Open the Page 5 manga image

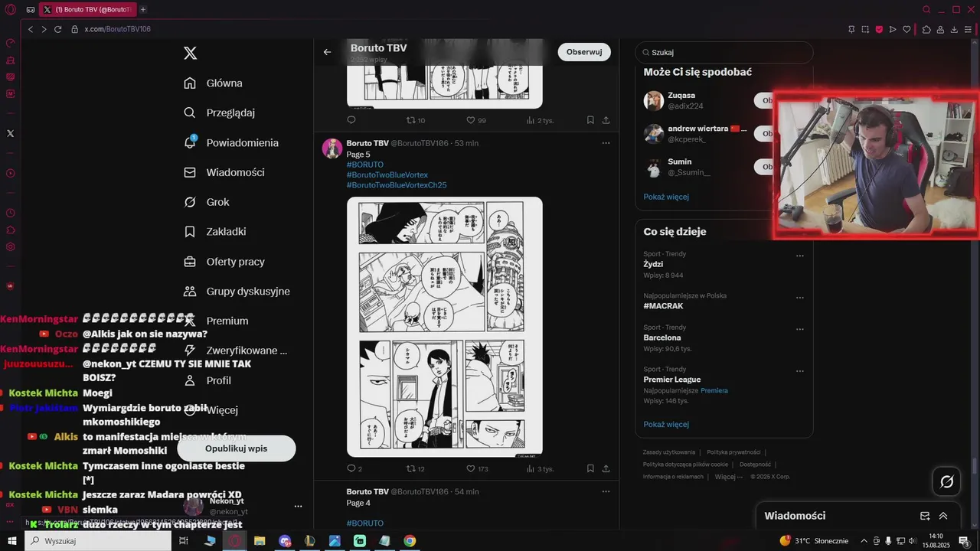click(445, 327)
